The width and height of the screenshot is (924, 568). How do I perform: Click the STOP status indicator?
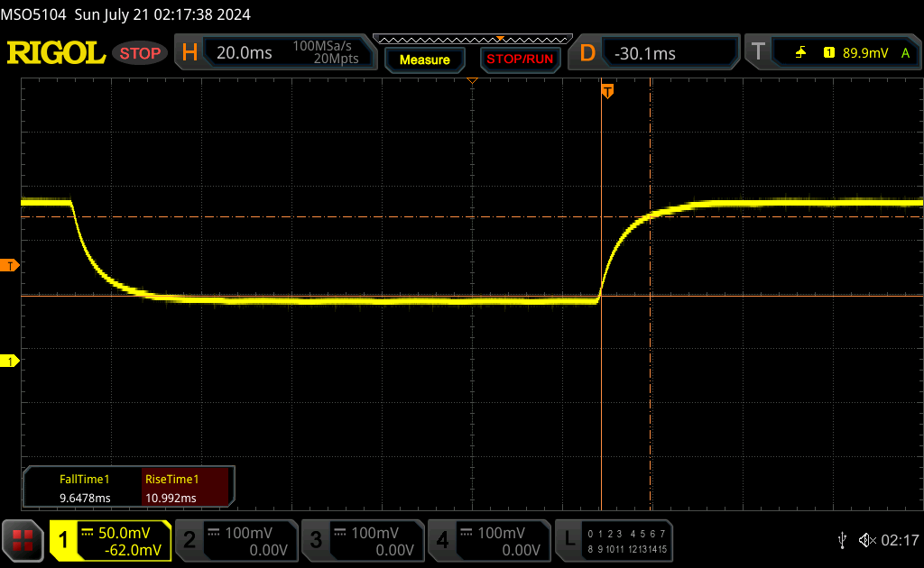tap(140, 53)
